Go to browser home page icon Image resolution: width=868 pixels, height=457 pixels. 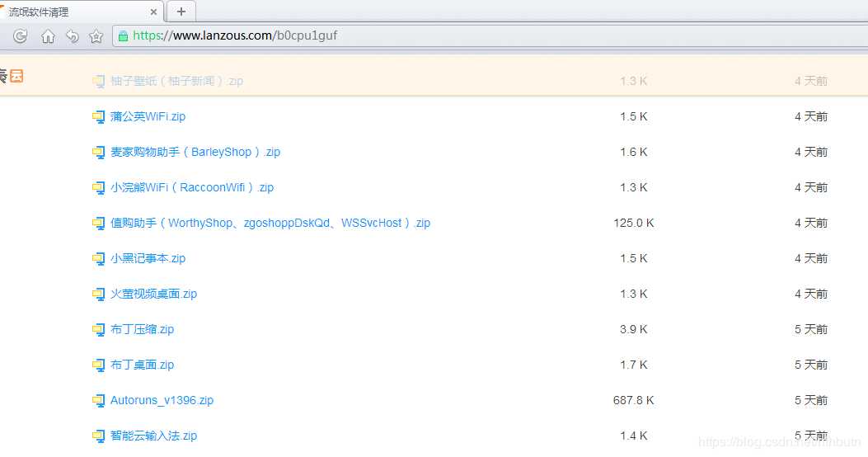(48, 36)
